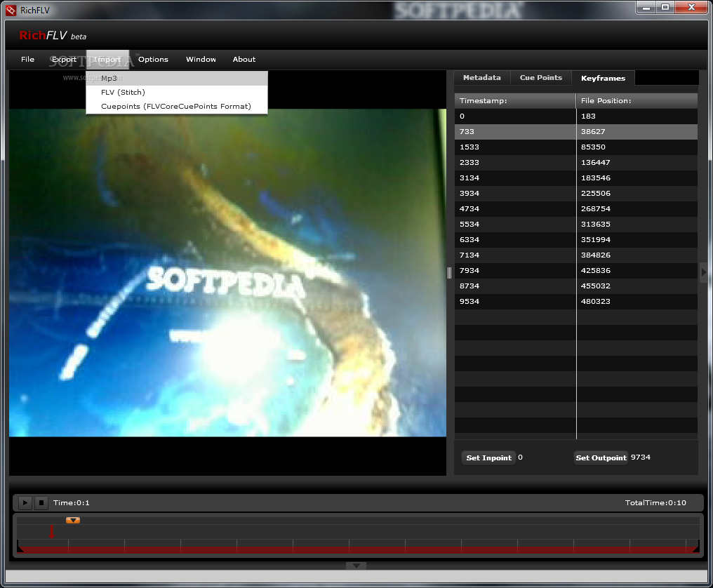Switch to the Cue Points tab
Screen dimensions: 713x588
540,78
